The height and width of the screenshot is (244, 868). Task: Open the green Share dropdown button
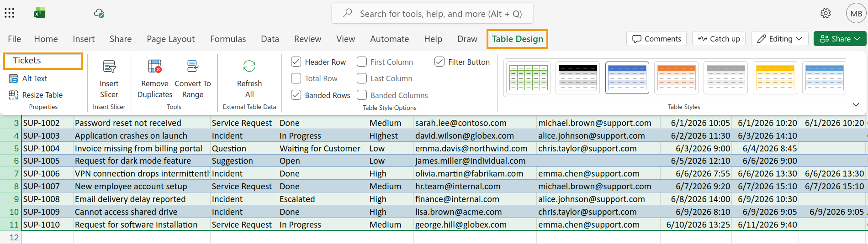[x=840, y=39]
